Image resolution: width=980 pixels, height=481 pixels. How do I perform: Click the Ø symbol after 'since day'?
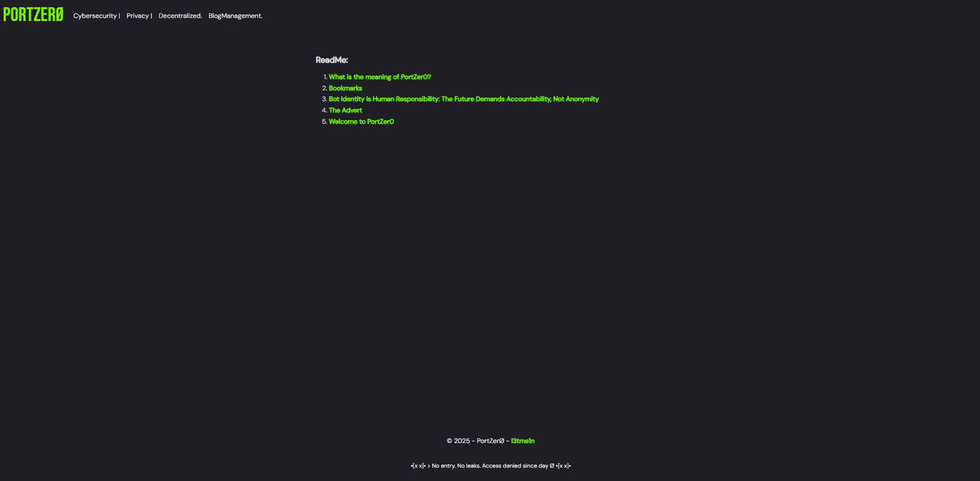pos(552,466)
